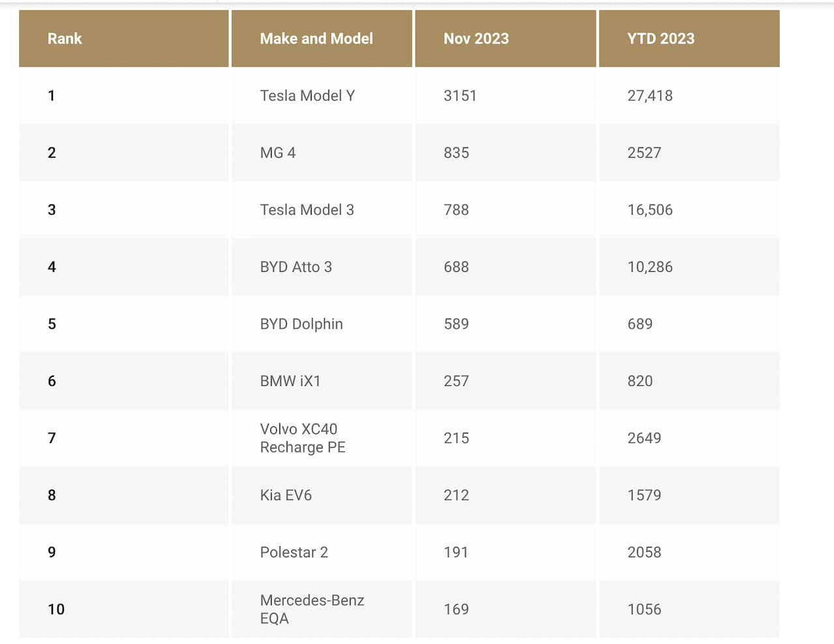Click the Tesla Model Y cell

tap(307, 96)
